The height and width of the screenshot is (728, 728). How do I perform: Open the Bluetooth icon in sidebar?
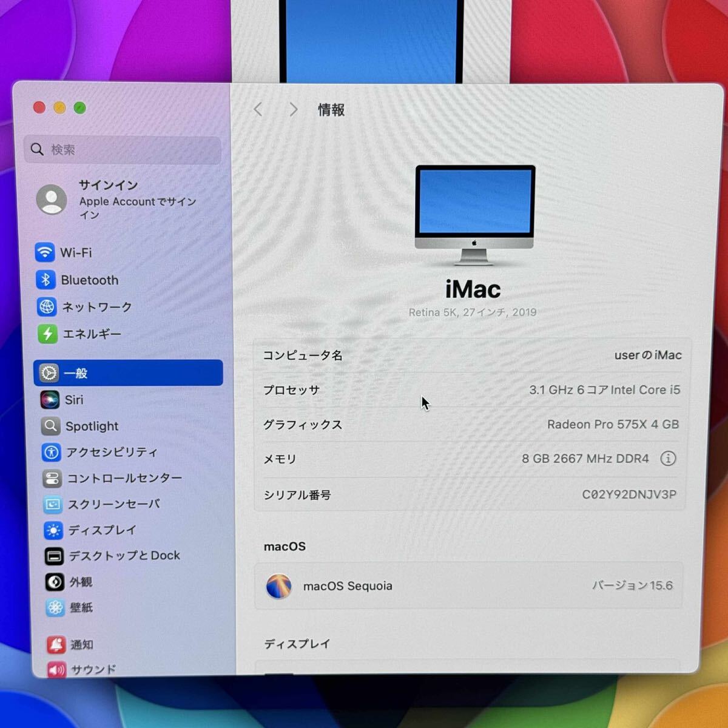tap(45, 280)
